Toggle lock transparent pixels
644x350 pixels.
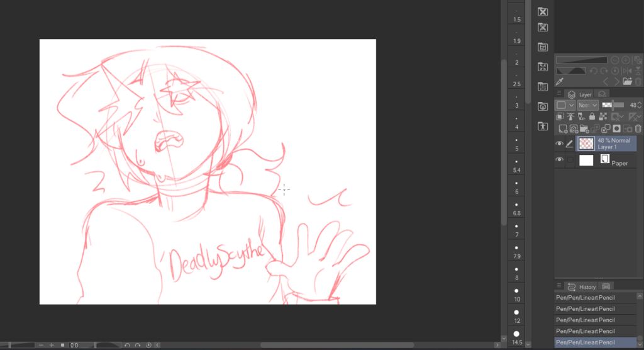pyautogui.click(x=602, y=117)
